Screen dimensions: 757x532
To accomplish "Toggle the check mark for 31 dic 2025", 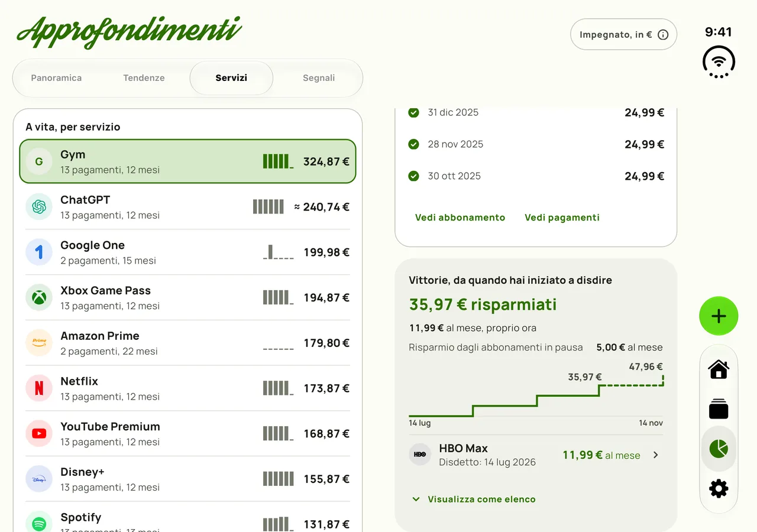I will coord(414,112).
